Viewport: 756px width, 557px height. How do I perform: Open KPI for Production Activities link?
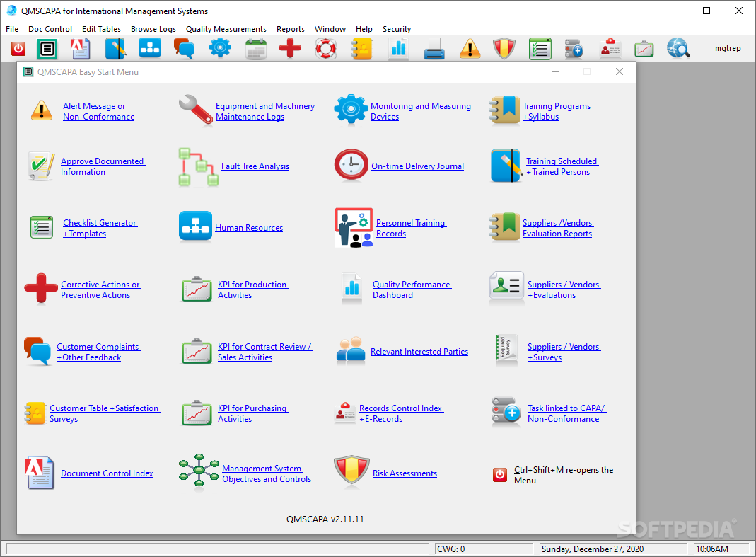pos(253,290)
